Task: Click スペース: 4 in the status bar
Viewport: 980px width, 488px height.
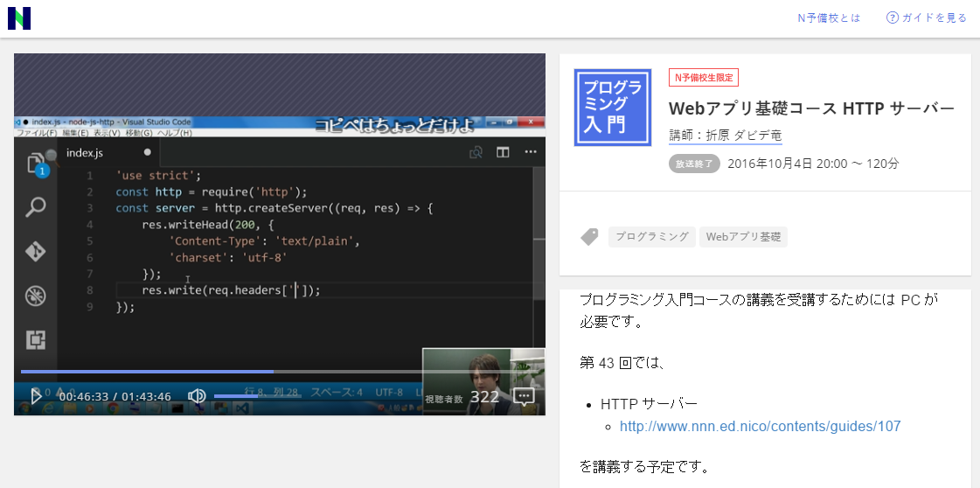Action: (337, 393)
